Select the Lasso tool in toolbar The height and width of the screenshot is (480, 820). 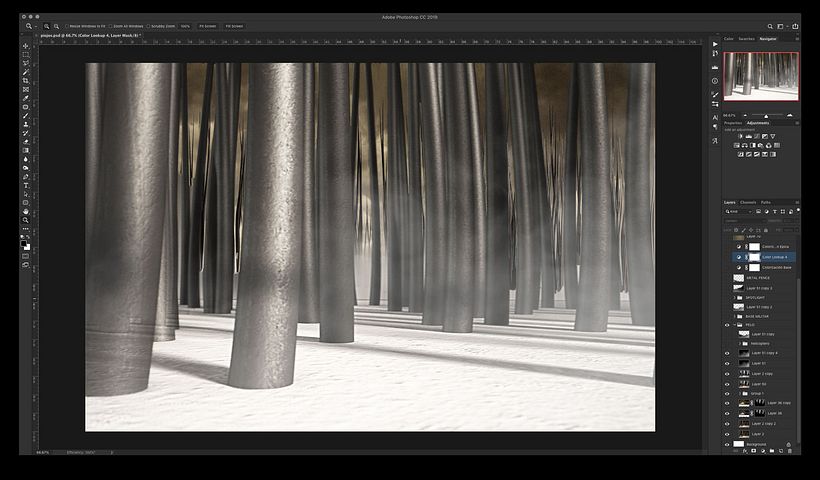(x=26, y=63)
